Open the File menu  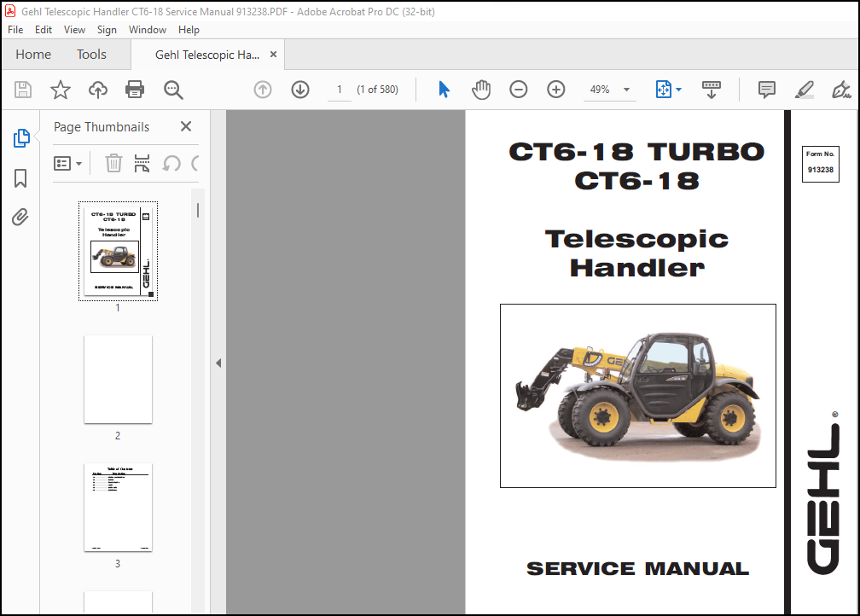pyautogui.click(x=15, y=30)
